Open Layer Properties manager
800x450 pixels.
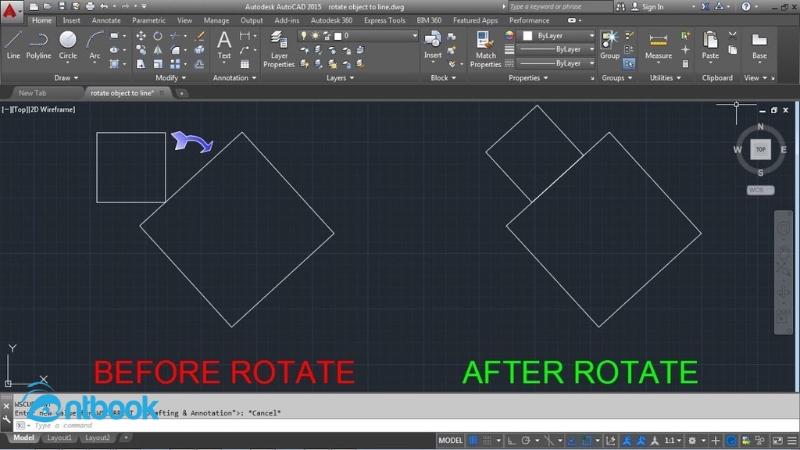pos(279,49)
